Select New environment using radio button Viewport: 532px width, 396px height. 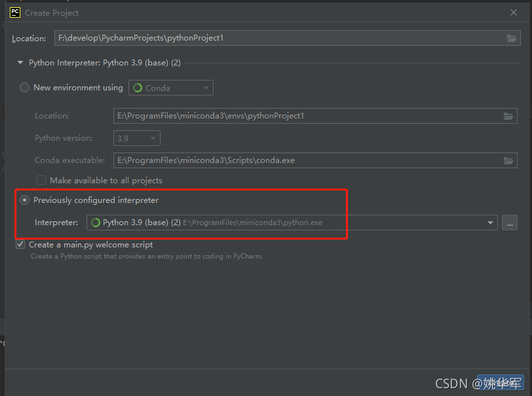point(24,88)
